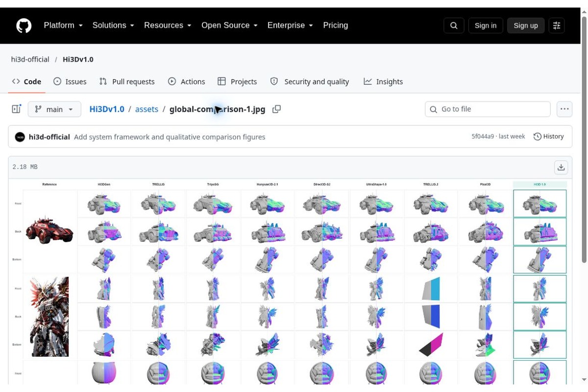Image resolution: width=588 pixels, height=392 pixels.
Task: Open the Hi3Dv1.0 repository name link
Action: (x=78, y=59)
